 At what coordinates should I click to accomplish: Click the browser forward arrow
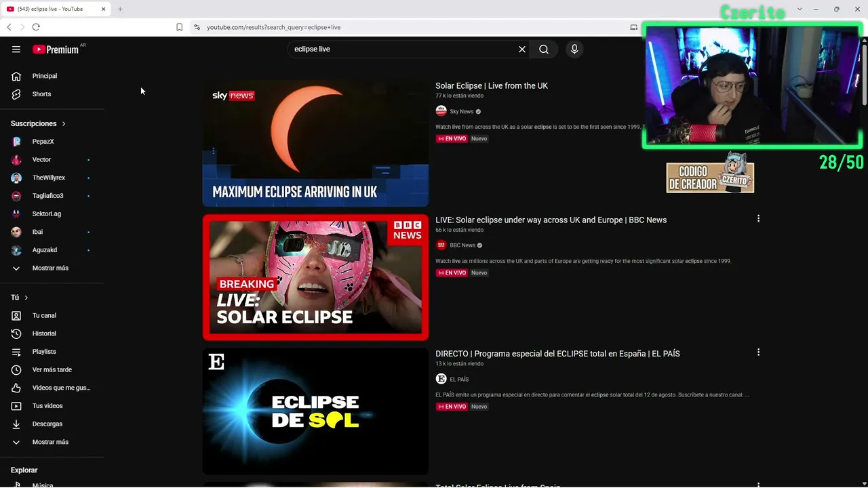click(x=22, y=27)
